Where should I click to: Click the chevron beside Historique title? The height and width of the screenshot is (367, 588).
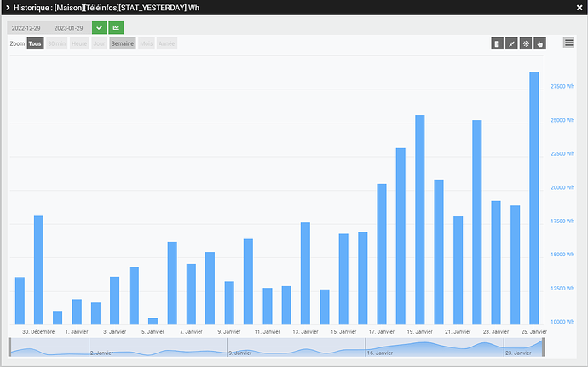pyautogui.click(x=8, y=8)
